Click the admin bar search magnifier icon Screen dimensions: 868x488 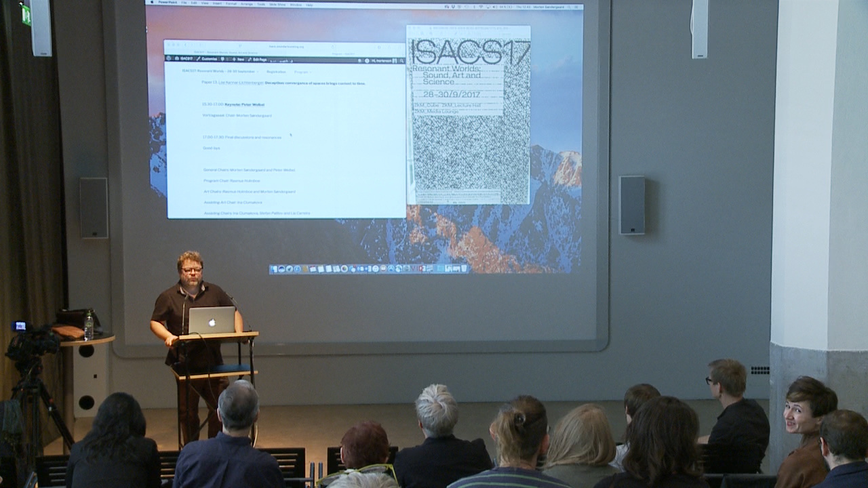(401, 60)
